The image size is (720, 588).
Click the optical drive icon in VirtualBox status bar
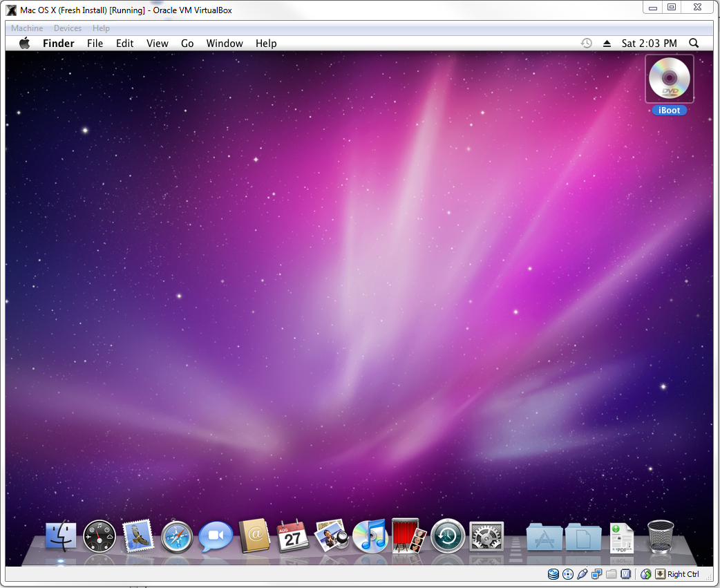[x=568, y=573]
